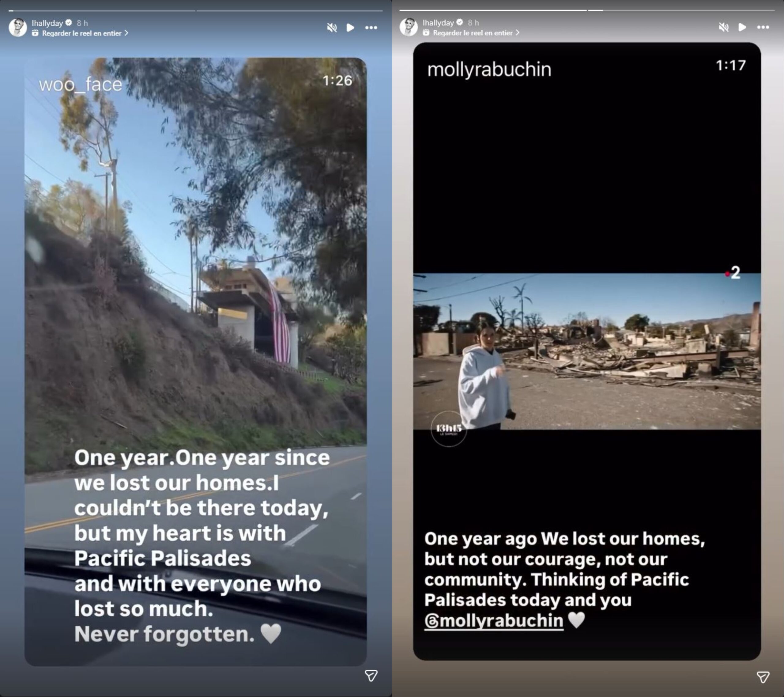The image size is (784, 697).
Task: Click the reel icon beside right Regarder link
Action: [x=426, y=33]
